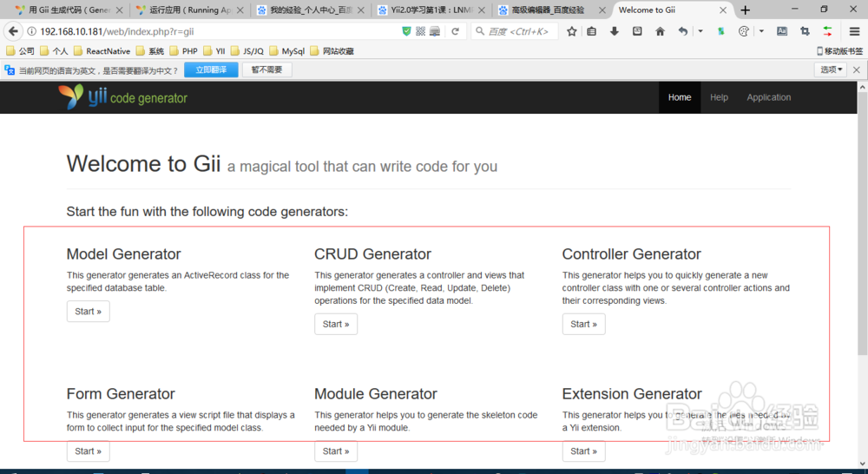Start the Model Generator
This screenshot has height=474, width=868.
click(x=88, y=311)
